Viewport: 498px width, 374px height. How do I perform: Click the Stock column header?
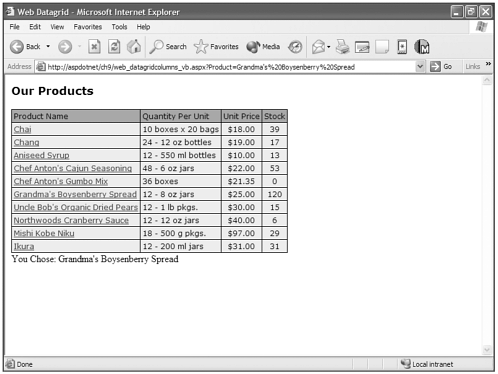[275, 116]
